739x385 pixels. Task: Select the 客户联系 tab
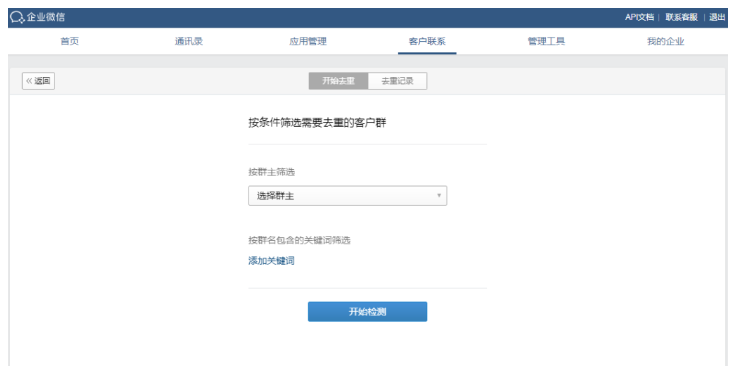(x=427, y=41)
